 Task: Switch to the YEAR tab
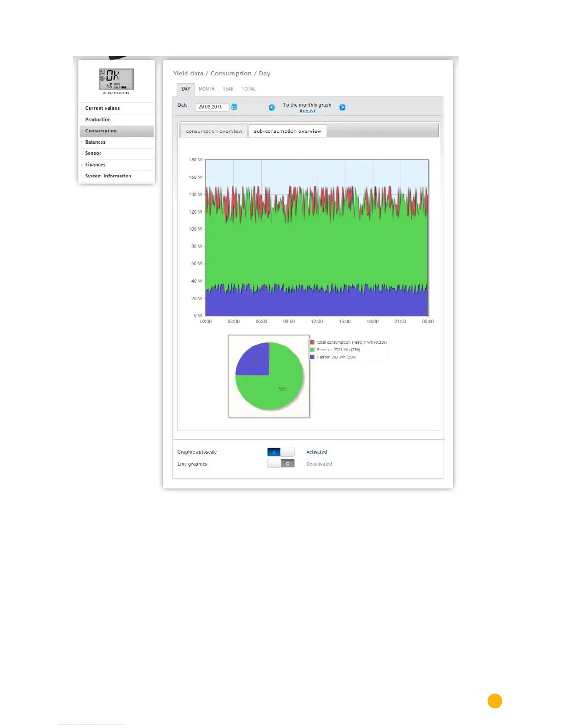(x=228, y=89)
